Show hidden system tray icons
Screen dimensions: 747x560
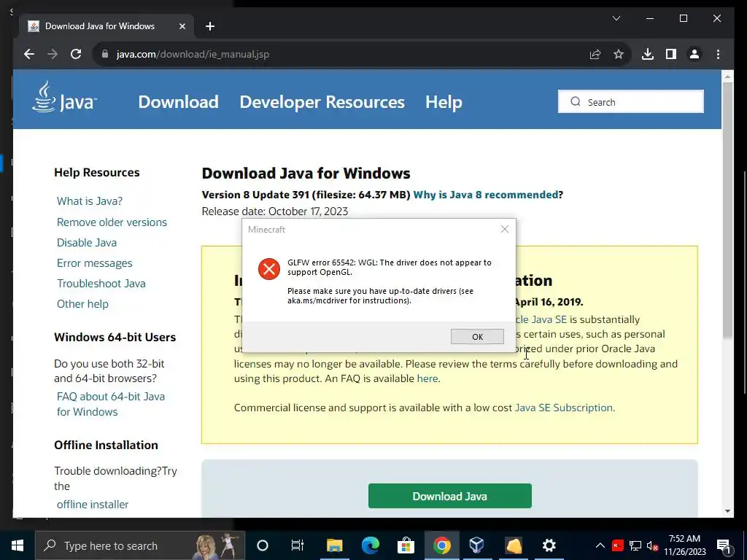[600, 545]
